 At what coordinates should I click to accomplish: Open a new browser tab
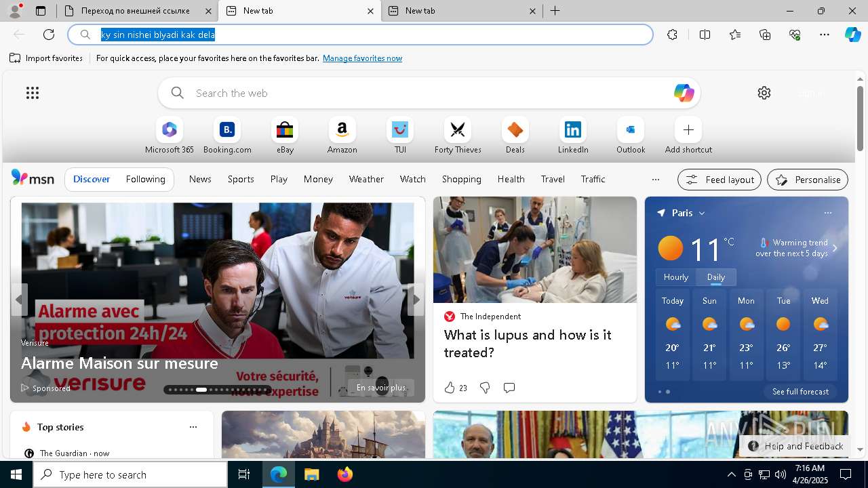click(555, 11)
